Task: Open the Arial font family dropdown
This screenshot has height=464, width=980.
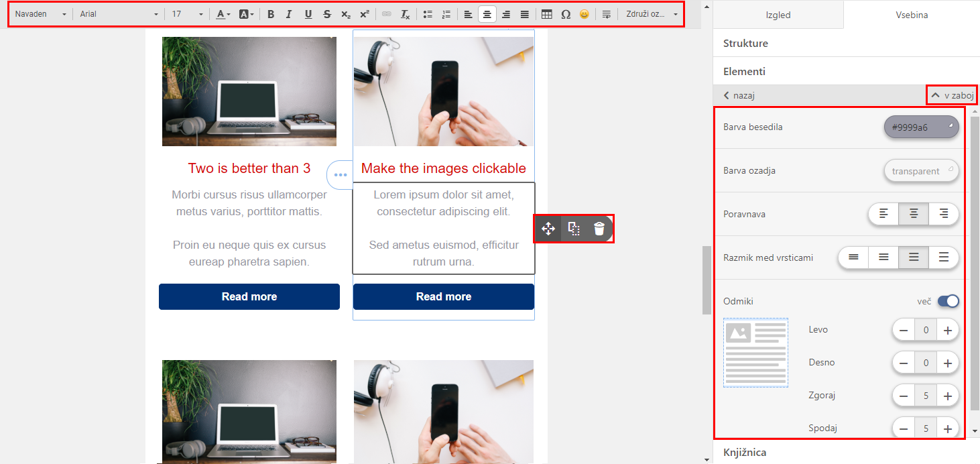Action: click(x=118, y=14)
